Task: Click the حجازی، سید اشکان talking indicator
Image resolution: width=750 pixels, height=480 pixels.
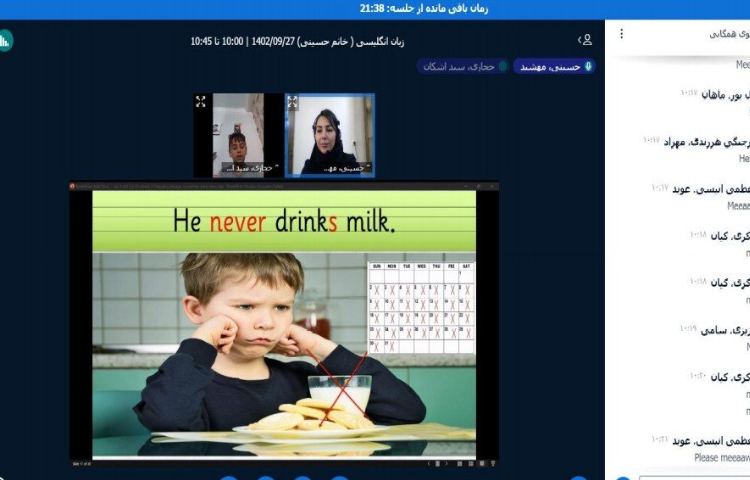Action: pos(462,67)
